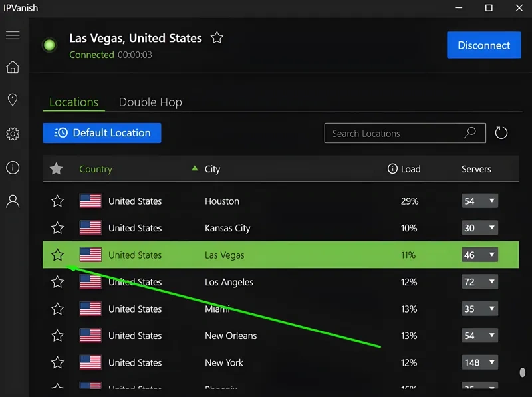Toggle favorite star for Houston
This screenshot has width=532, height=397.
(58, 201)
